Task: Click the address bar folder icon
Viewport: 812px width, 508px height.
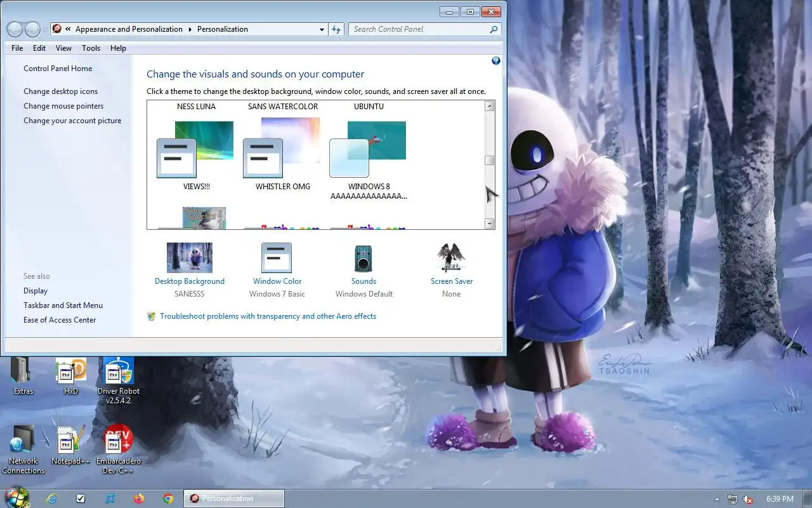Action: point(57,29)
